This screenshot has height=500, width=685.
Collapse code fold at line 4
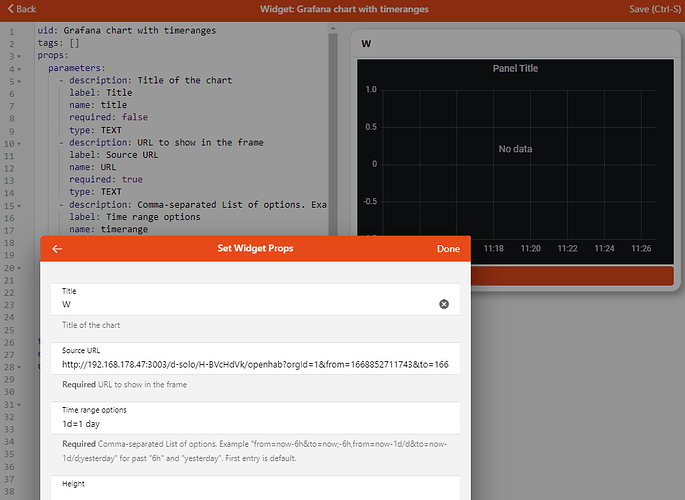pos(19,69)
